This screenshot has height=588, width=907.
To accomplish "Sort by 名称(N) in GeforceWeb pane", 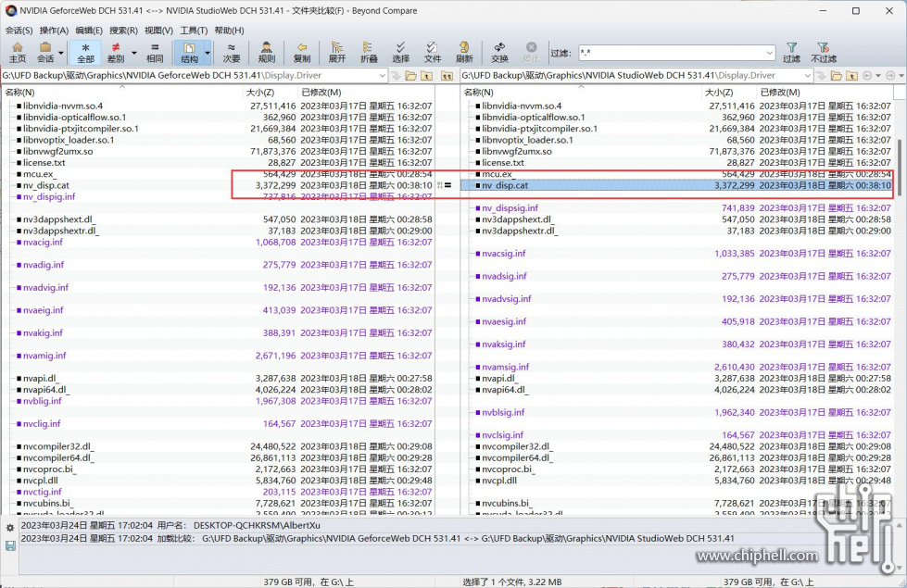I will [122, 93].
